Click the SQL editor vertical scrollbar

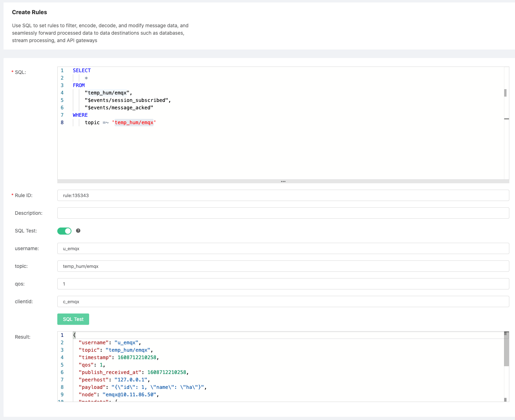pyautogui.click(x=506, y=93)
